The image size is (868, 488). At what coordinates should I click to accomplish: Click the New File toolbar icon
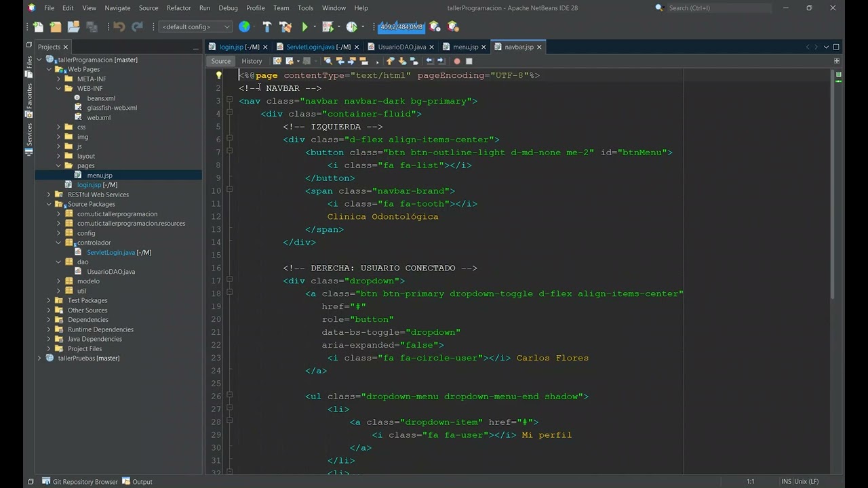(x=38, y=27)
